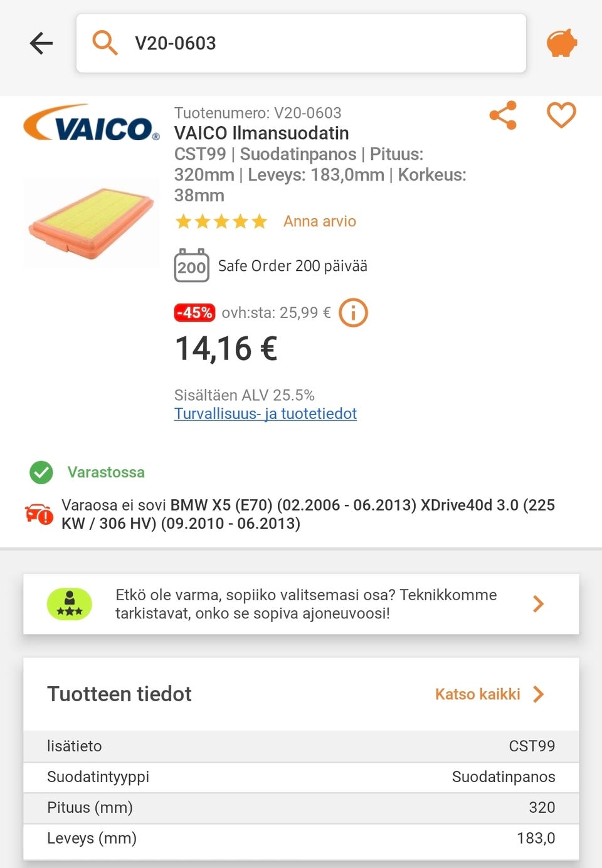This screenshot has height=868, width=602.
Task: Tap the back arrow icon
Action: point(41,43)
